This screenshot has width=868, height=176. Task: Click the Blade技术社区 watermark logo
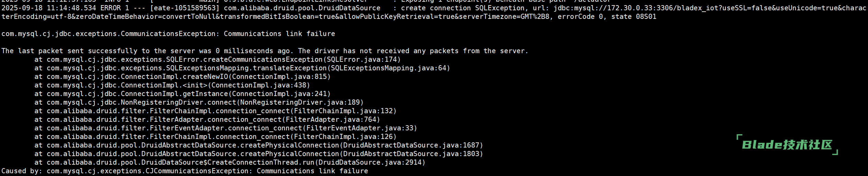coord(787,145)
